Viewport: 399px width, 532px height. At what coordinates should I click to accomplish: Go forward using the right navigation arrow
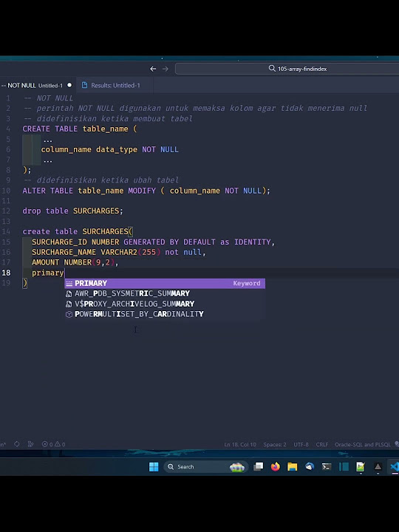click(x=166, y=69)
